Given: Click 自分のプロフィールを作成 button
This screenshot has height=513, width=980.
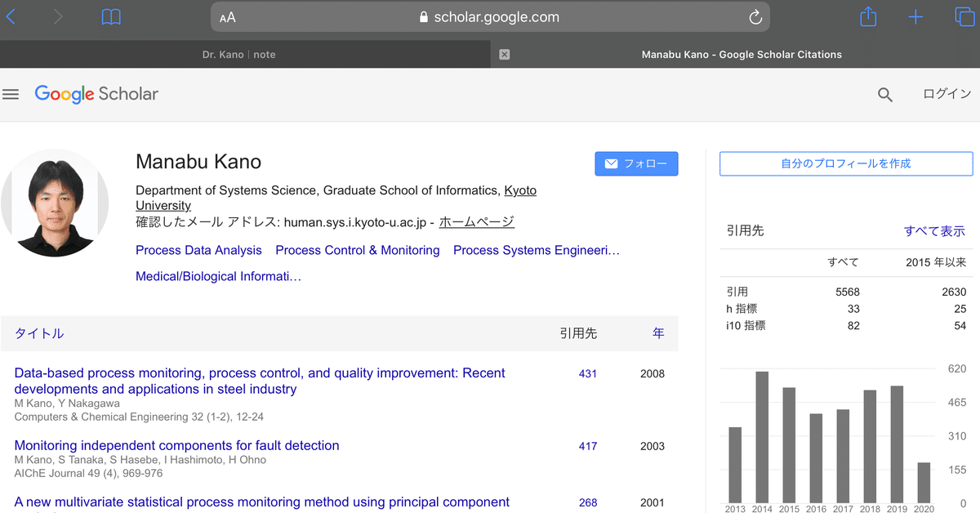Looking at the screenshot, I should click(x=845, y=164).
